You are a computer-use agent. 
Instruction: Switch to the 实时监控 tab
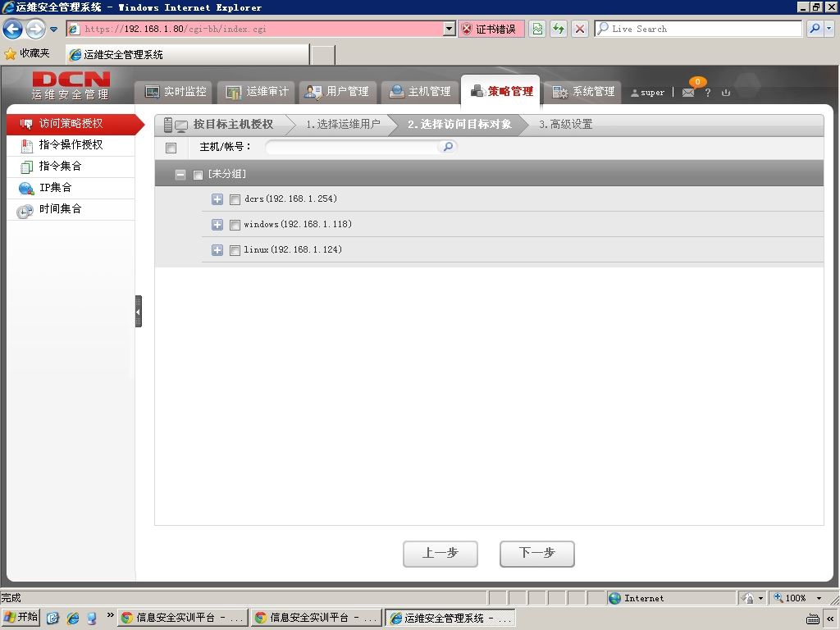[x=176, y=92]
